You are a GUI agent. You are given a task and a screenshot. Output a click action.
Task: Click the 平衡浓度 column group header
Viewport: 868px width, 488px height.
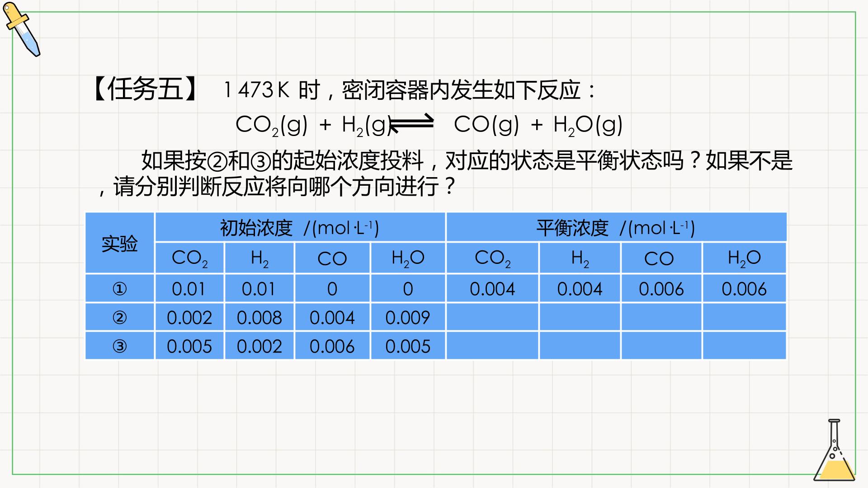pyautogui.click(x=617, y=227)
